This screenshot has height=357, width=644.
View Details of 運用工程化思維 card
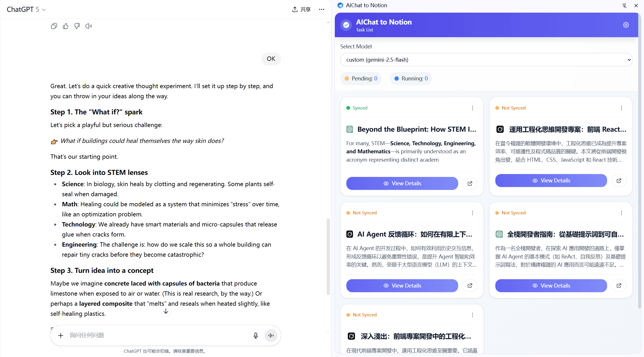tap(551, 181)
